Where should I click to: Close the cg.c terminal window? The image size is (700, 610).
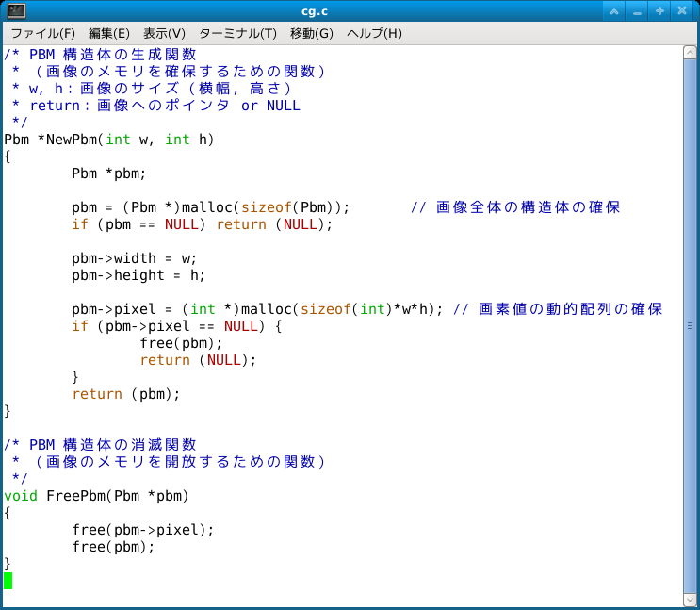pos(682,11)
